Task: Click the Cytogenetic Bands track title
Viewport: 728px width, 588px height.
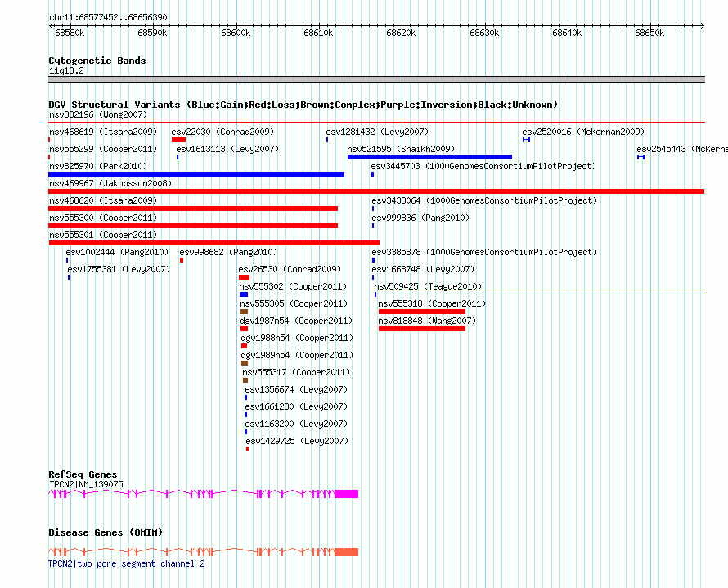Action: click(97, 61)
